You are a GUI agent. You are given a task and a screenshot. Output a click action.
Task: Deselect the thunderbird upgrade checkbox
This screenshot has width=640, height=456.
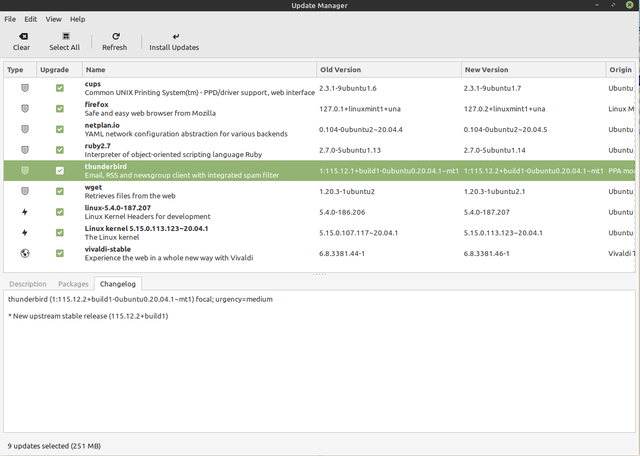tap(60, 171)
